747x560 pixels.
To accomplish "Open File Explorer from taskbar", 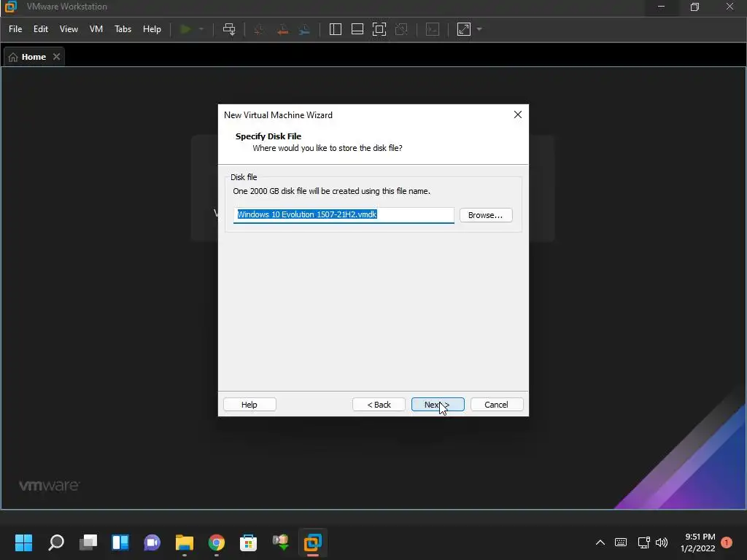I will pyautogui.click(x=185, y=542).
